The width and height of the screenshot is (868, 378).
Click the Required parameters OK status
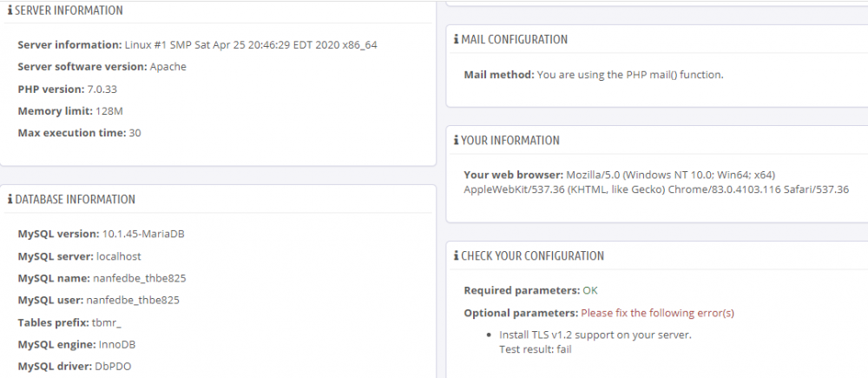590,290
